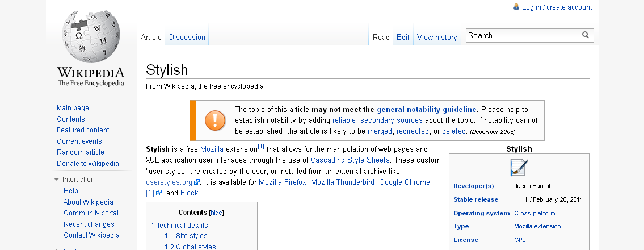The height and width of the screenshot is (250, 644).
Task: Click the secondary sources link
Action: [392, 120]
